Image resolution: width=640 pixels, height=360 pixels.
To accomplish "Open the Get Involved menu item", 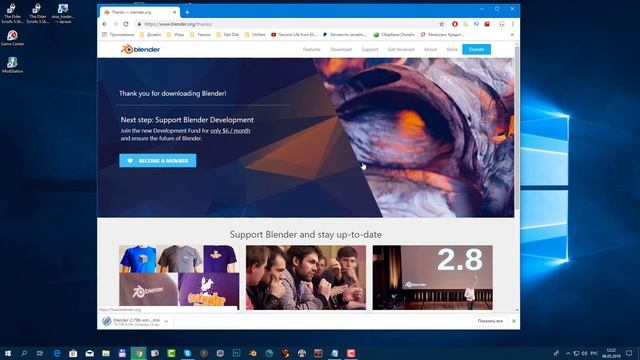I will pos(401,49).
